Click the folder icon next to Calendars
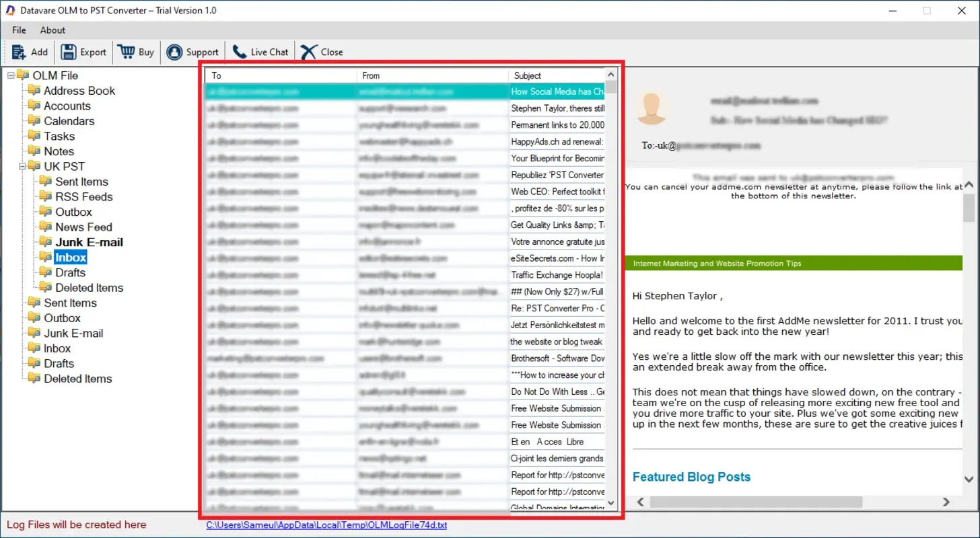980x538 pixels. click(x=34, y=121)
